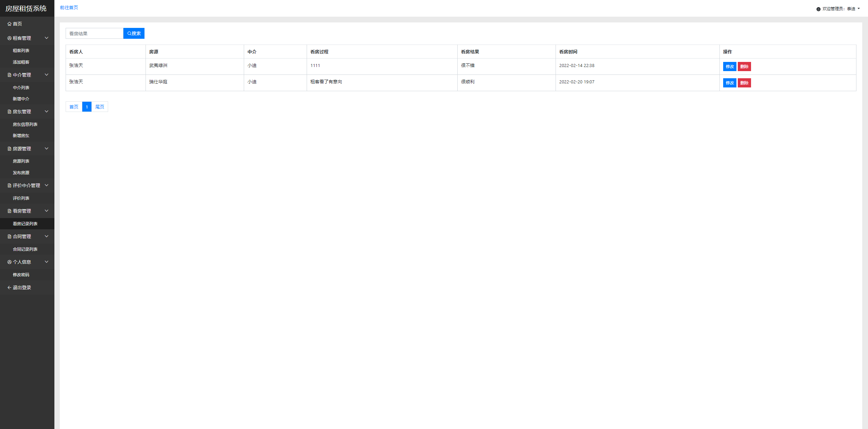
Task: Focus the 看房结果 search input field
Action: (95, 33)
